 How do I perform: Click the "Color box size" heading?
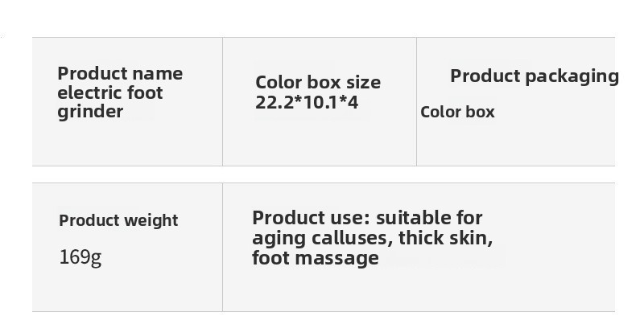click(x=318, y=82)
